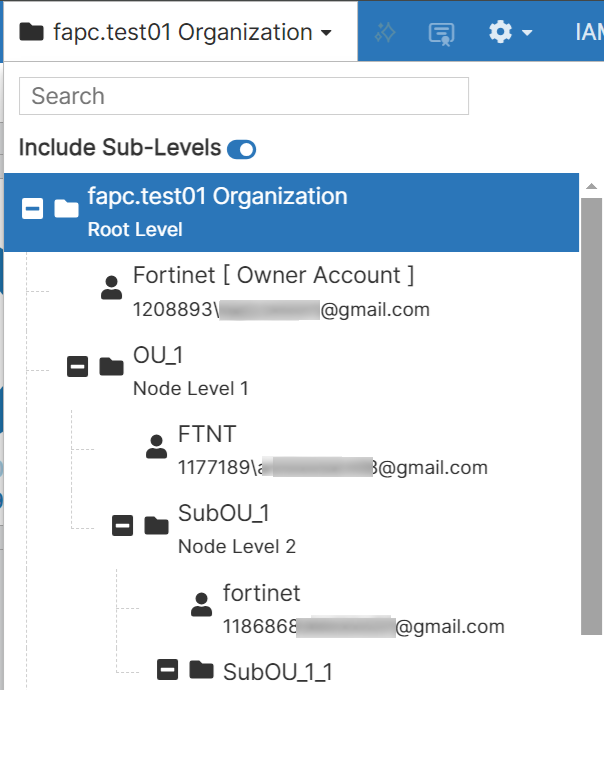
Task: Open the fapc.test01 Organization dropdown
Action: 177,32
